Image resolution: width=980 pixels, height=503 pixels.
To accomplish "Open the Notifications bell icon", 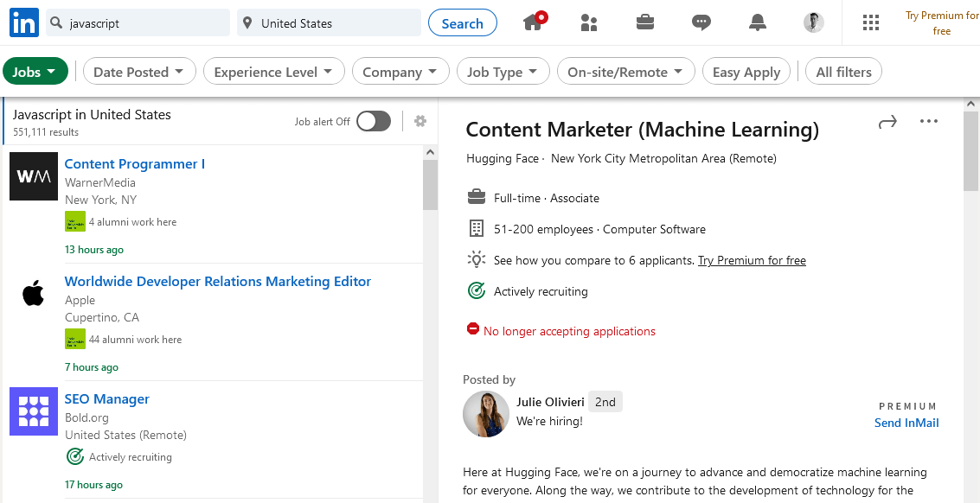I will pos(758,22).
